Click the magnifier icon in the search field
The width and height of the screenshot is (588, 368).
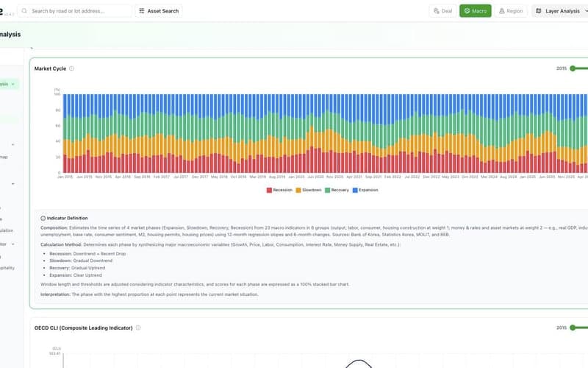pos(24,11)
